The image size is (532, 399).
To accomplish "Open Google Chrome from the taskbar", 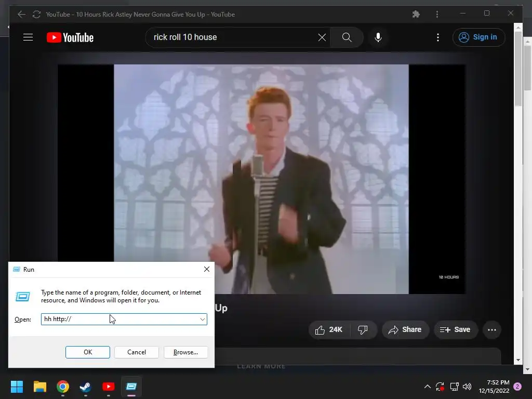I will [x=63, y=387].
